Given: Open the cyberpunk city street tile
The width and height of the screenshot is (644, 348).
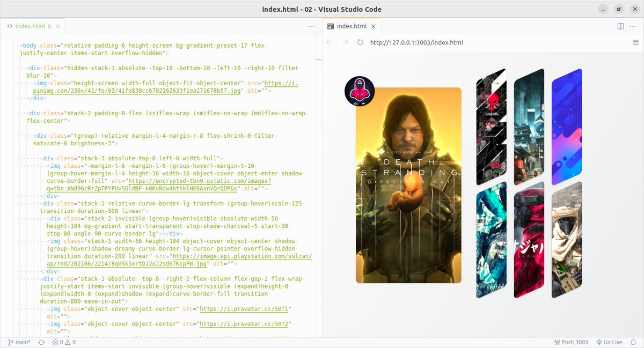Looking at the screenshot, I should pyautogui.click(x=529, y=127).
